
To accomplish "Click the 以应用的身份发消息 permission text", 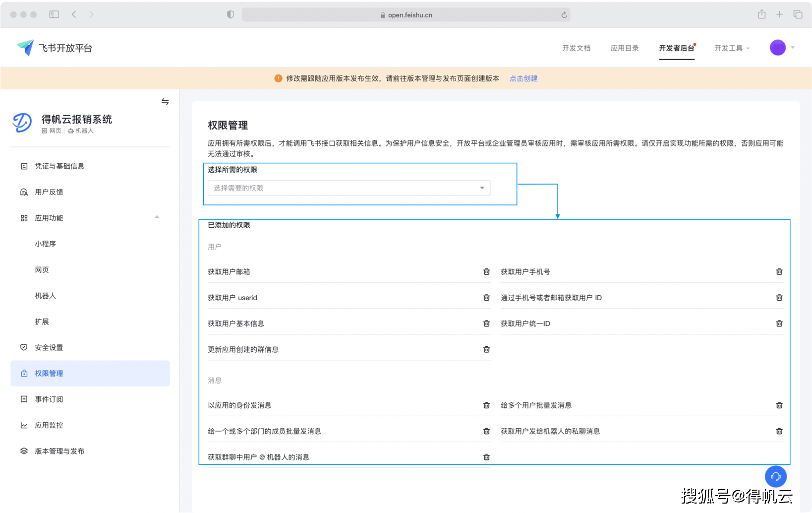I will [239, 405].
